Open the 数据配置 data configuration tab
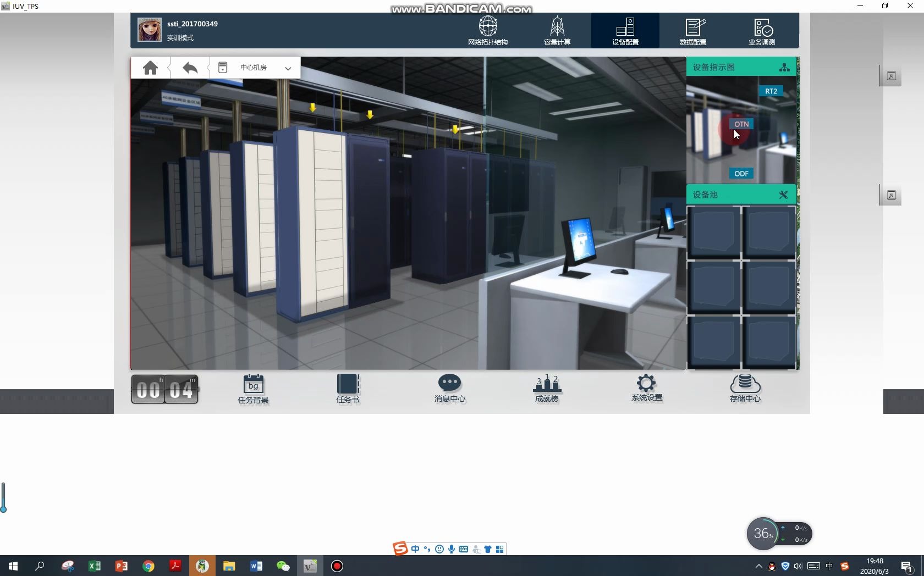The height and width of the screenshot is (576, 924). 693,31
